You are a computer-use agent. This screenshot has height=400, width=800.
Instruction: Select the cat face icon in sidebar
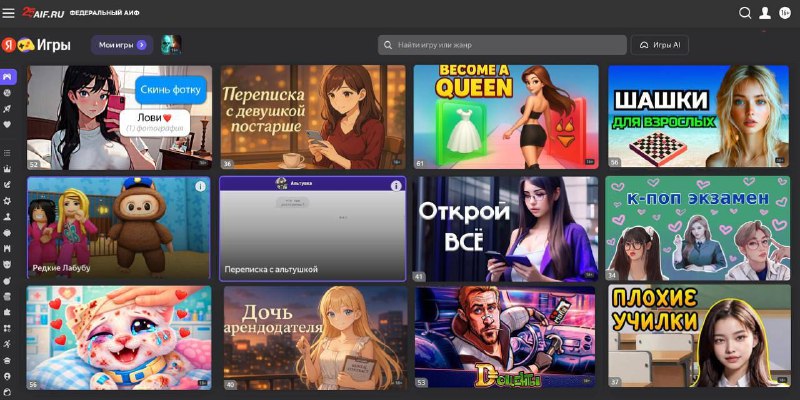pos(7,265)
